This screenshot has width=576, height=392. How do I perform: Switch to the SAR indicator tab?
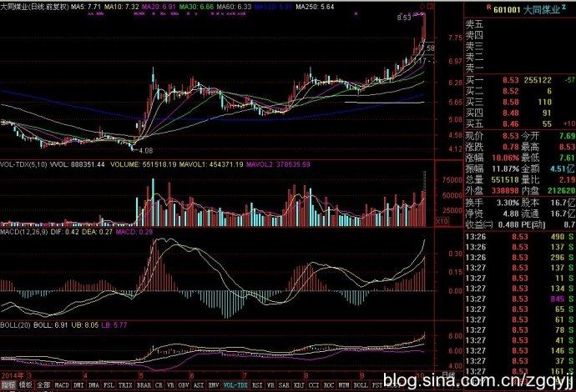[284, 385]
